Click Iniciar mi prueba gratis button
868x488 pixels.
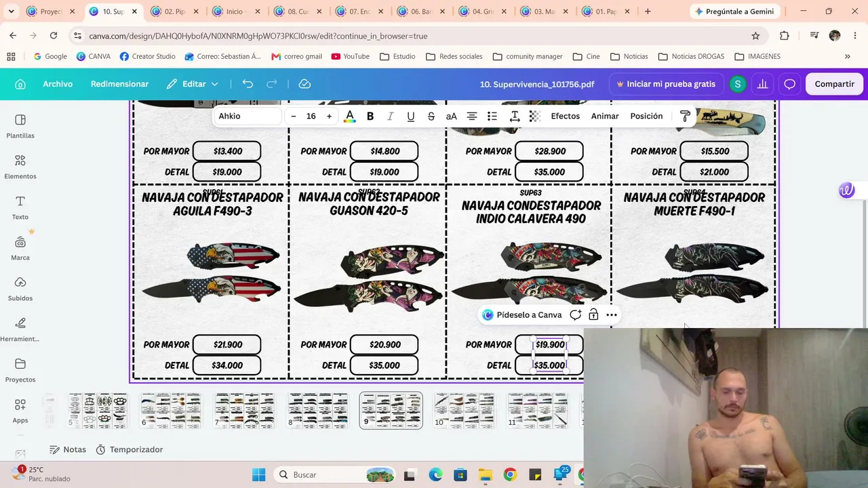pyautogui.click(x=665, y=84)
